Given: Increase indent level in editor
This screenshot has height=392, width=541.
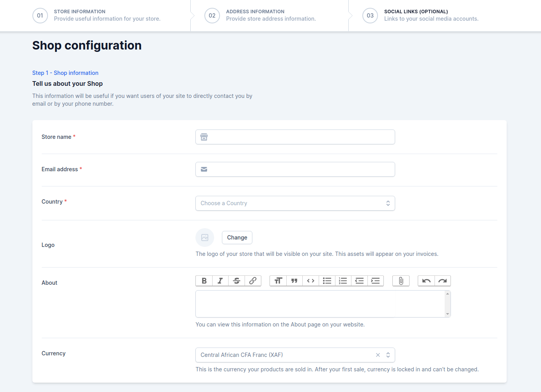Looking at the screenshot, I should [x=375, y=281].
